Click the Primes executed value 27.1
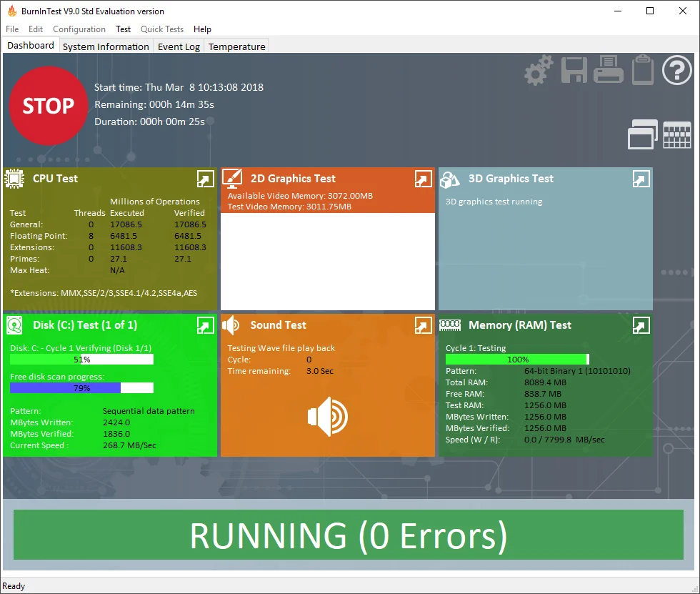The height and width of the screenshot is (594, 700). (x=119, y=259)
